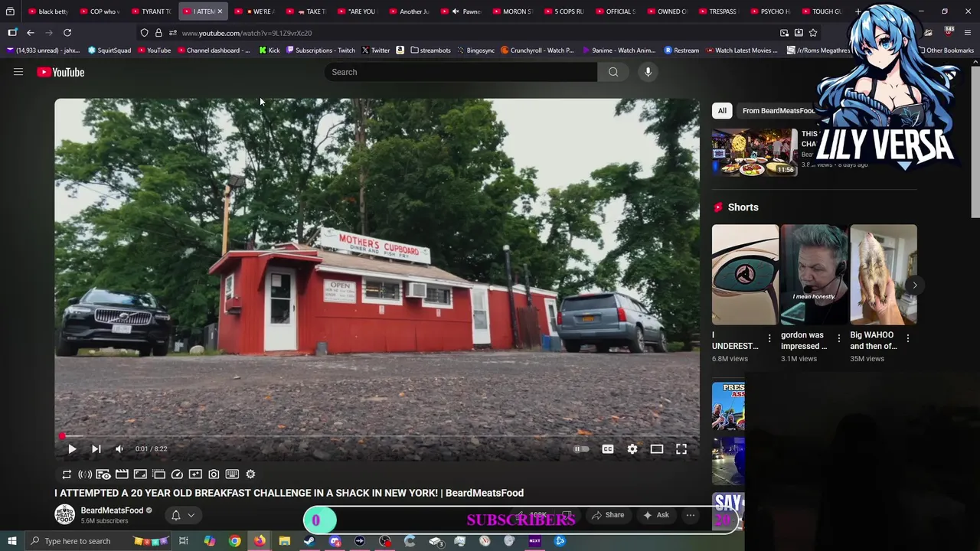The width and height of the screenshot is (980, 551).
Task: Open Windows Task View
Action: [x=184, y=541]
